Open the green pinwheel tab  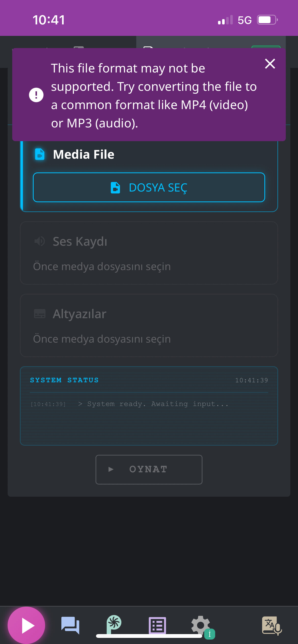114,624
